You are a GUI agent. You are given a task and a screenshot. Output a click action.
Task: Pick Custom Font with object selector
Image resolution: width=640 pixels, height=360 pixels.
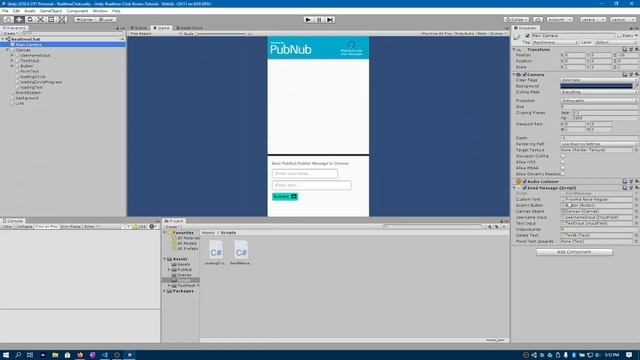(636, 199)
